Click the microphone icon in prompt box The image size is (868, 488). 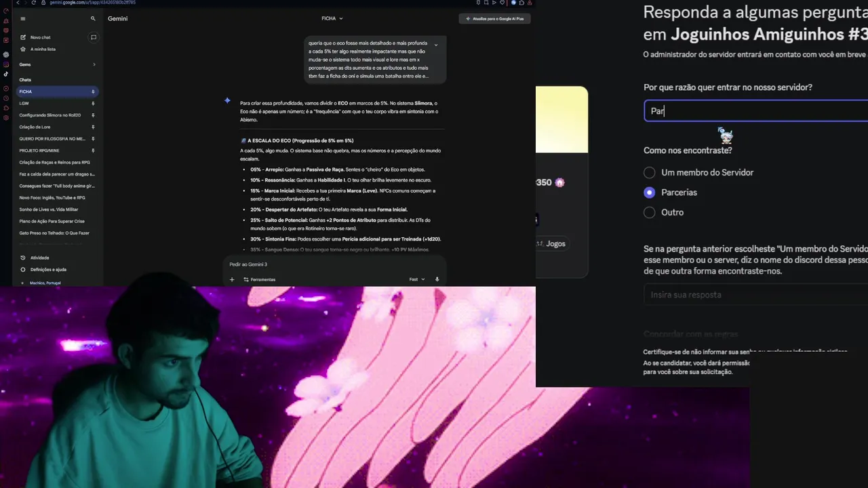pyautogui.click(x=437, y=279)
